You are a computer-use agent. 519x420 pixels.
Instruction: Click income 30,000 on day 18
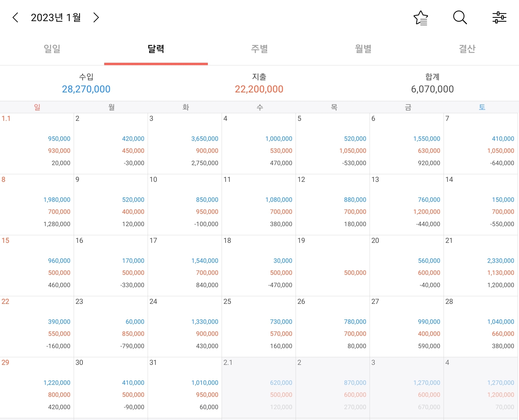click(x=283, y=261)
